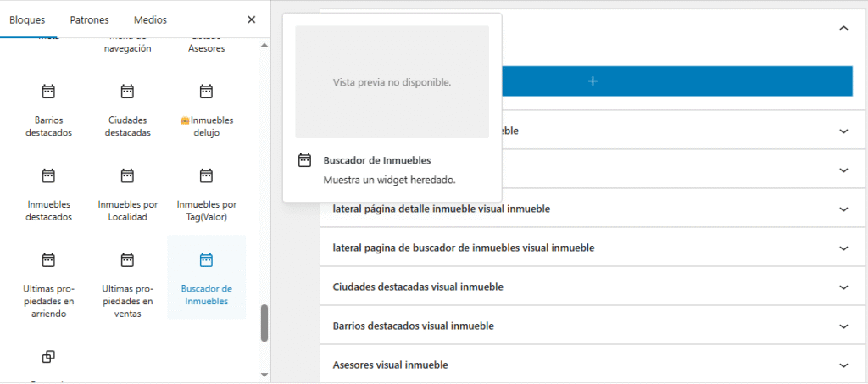Click the scrollbar up arrow
The width and height of the screenshot is (868, 384).
click(264, 45)
